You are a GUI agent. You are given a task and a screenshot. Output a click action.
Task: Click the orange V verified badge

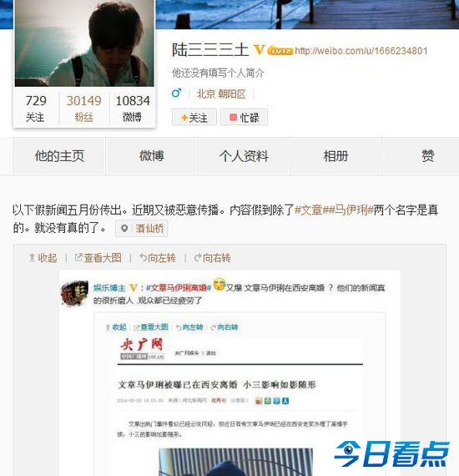tap(259, 49)
